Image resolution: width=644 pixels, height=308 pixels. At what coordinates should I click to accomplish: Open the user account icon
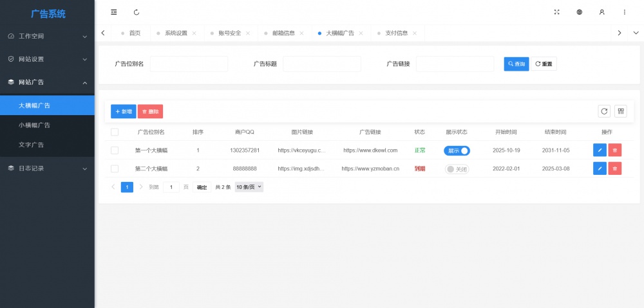(x=602, y=12)
